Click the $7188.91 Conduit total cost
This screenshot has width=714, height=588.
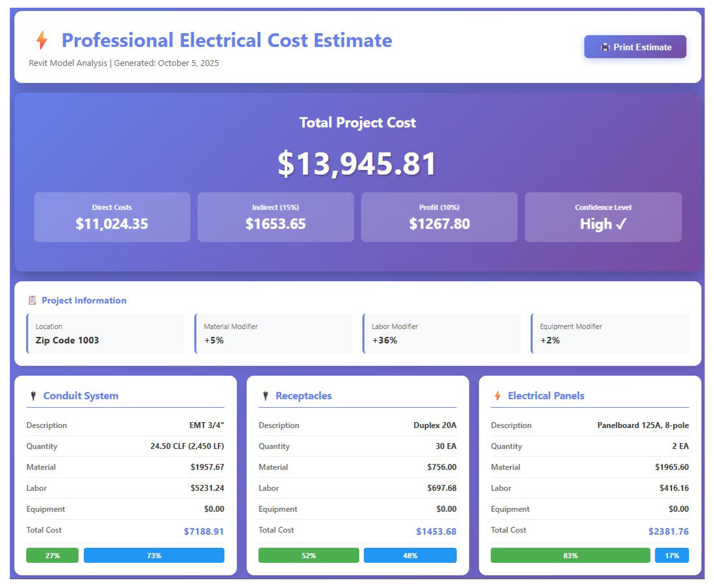click(204, 531)
